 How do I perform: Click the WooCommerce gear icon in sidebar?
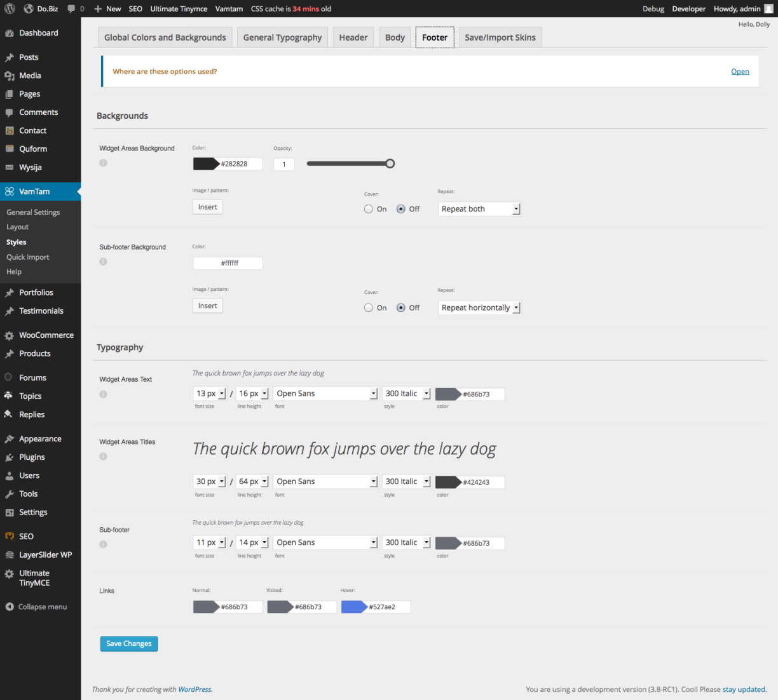[10, 335]
